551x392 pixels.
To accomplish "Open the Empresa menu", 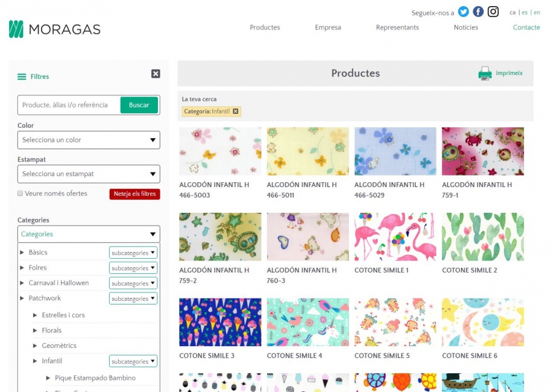I will 328,28.
